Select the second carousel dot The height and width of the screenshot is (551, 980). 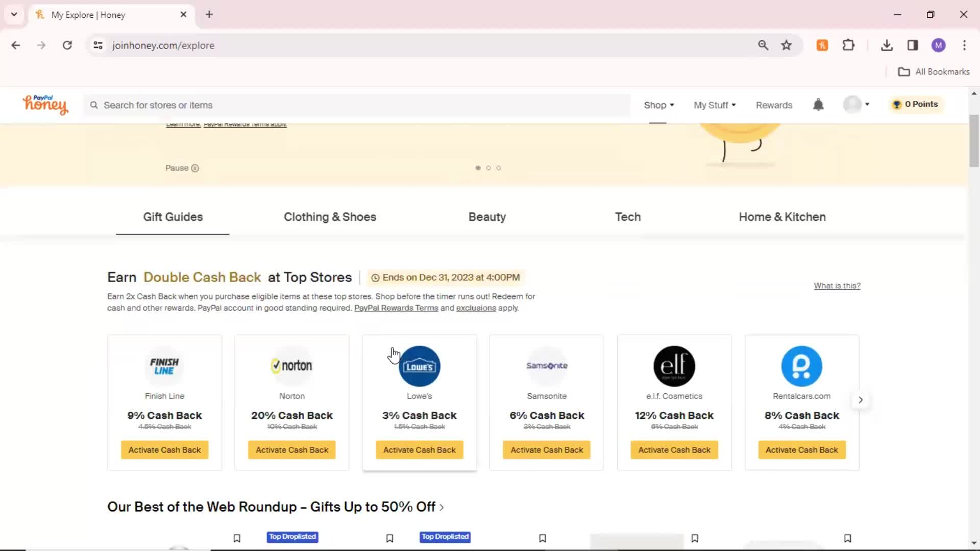click(488, 168)
